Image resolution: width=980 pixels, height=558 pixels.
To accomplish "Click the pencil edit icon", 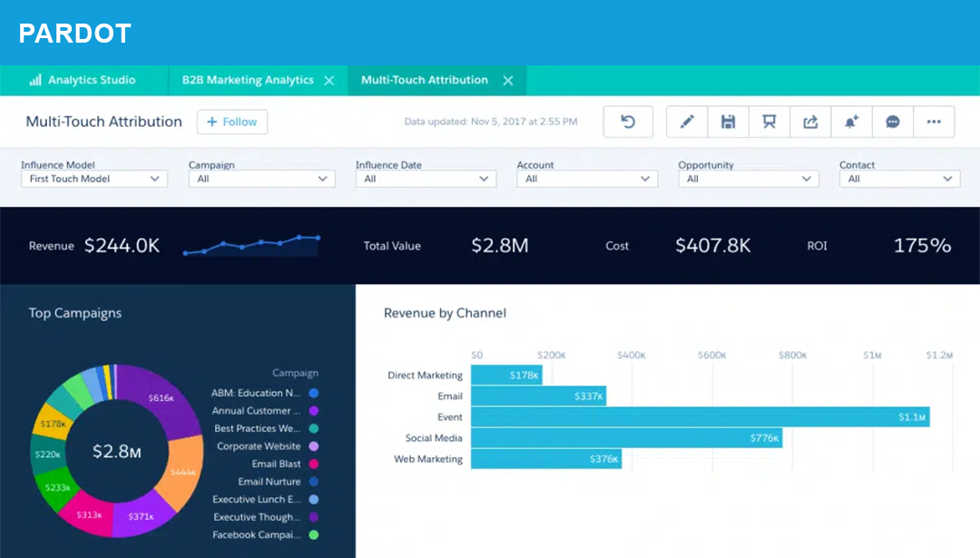I will [687, 122].
